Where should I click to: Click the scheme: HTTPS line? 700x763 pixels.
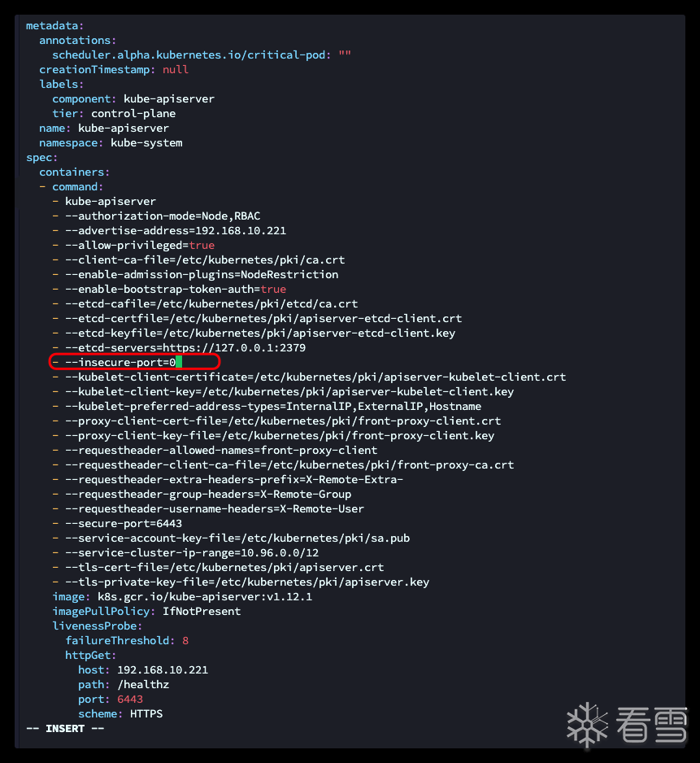click(120, 713)
